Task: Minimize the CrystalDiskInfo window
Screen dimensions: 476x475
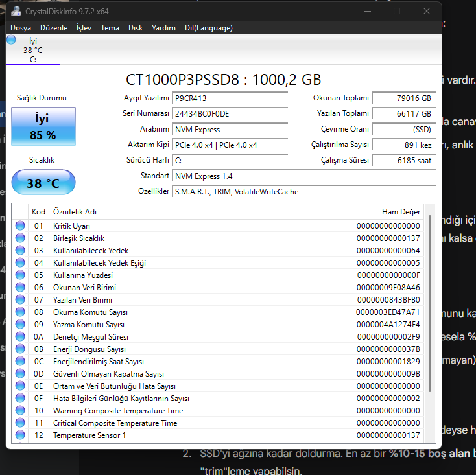Action: [x=368, y=12]
